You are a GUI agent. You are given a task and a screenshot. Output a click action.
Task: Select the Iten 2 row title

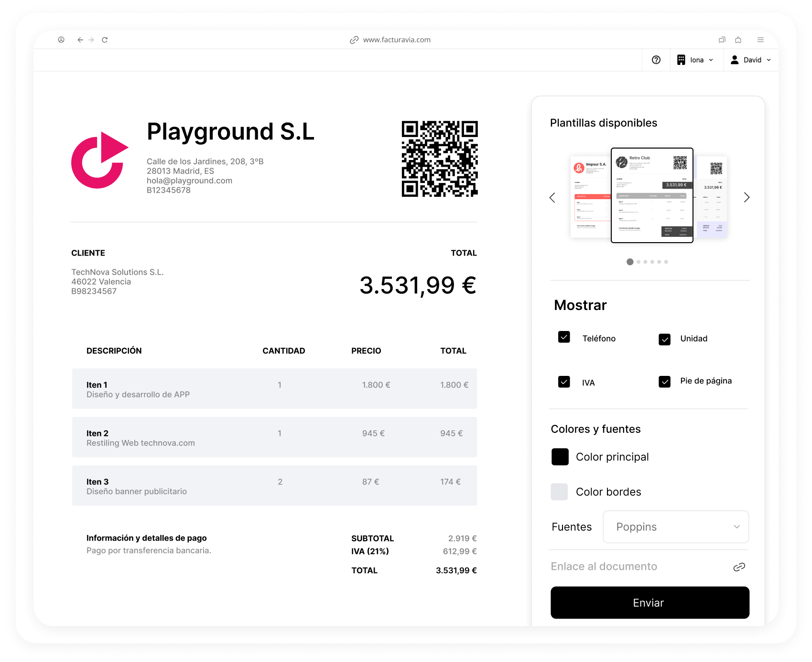tap(97, 433)
